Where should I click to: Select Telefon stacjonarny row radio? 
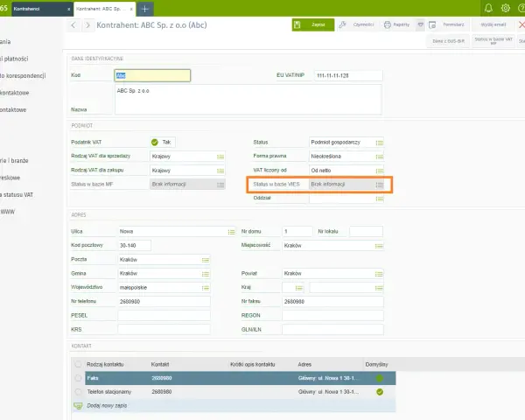click(78, 391)
